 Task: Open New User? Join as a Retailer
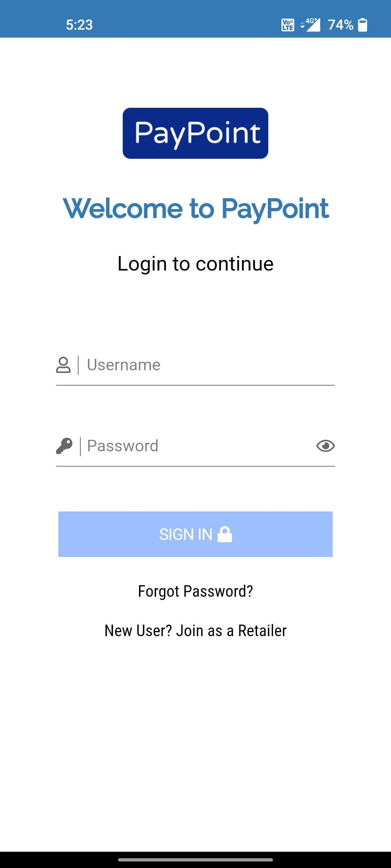pos(195,631)
